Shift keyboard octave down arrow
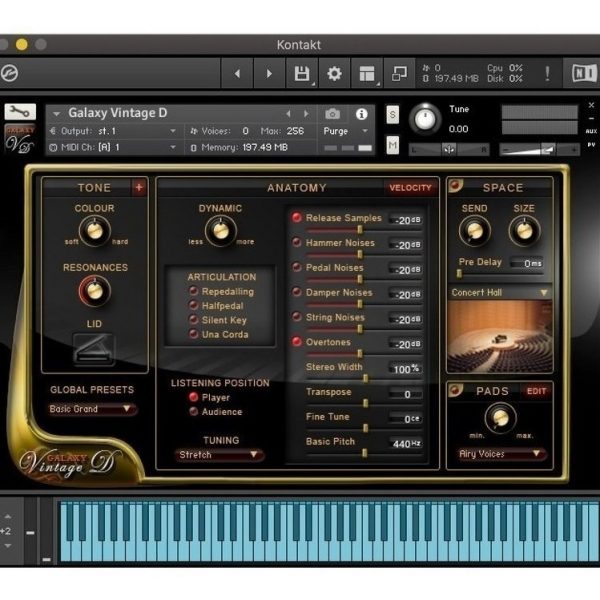Screen dimensions: 600x600 pos(8,545)
